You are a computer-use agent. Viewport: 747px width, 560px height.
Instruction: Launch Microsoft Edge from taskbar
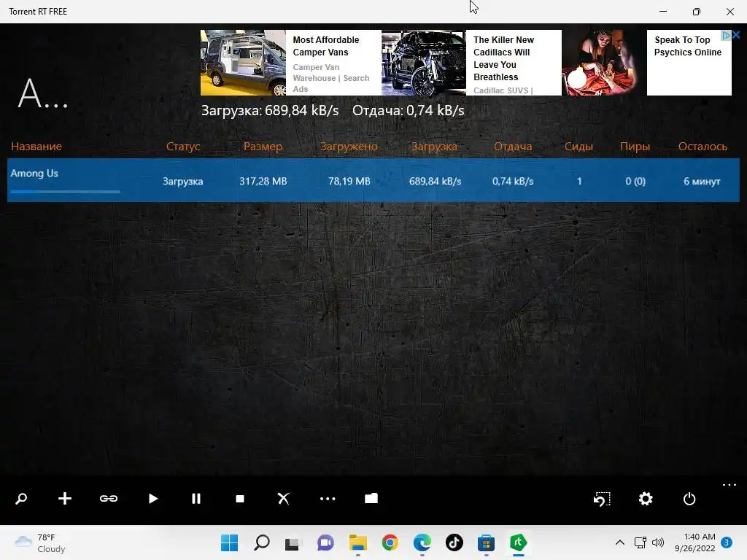click(422, 542)
